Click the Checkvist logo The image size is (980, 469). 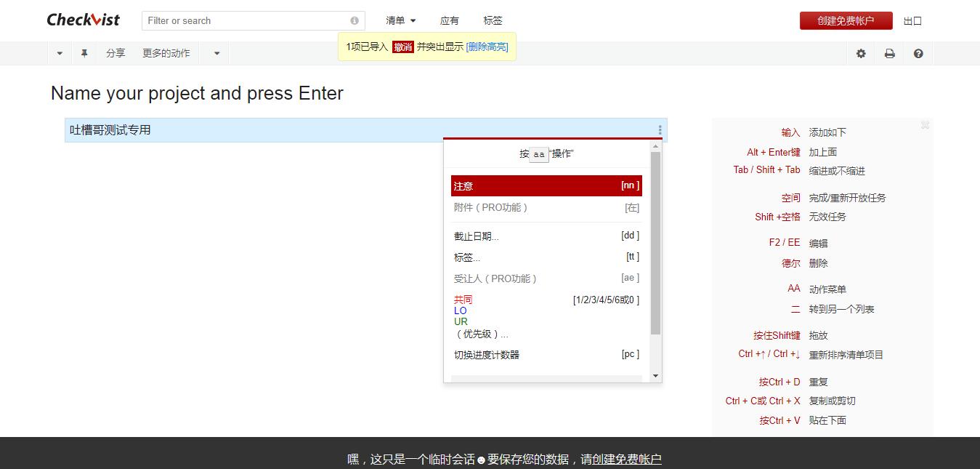[83, 20]
